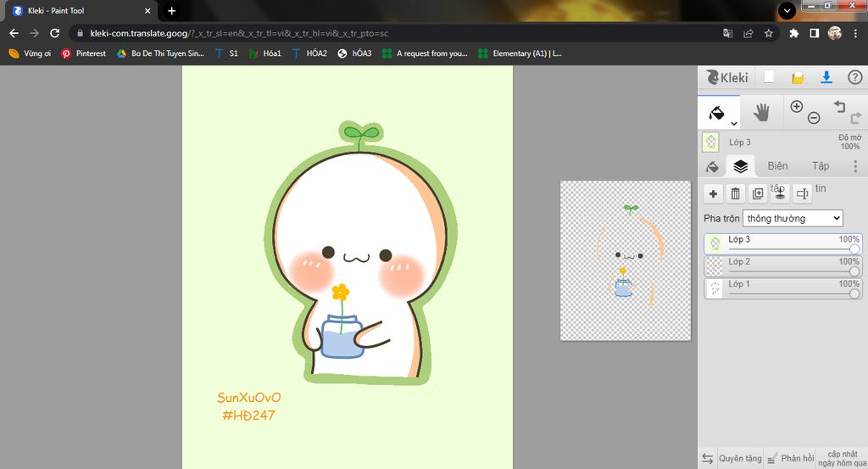Download the image with the blue arrow
Image resolution: width=868 pixels, height=469 pixels.
point(826,77)
